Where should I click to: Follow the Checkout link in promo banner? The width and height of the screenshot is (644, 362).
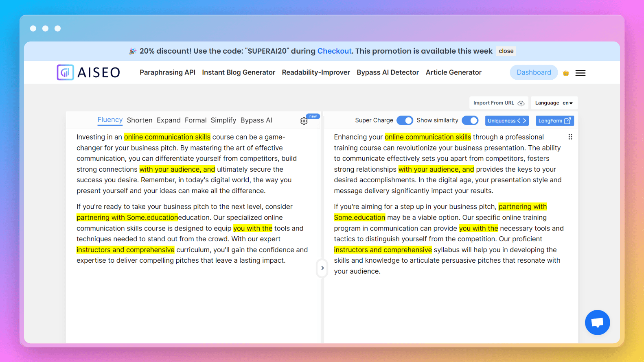(334, 51)
